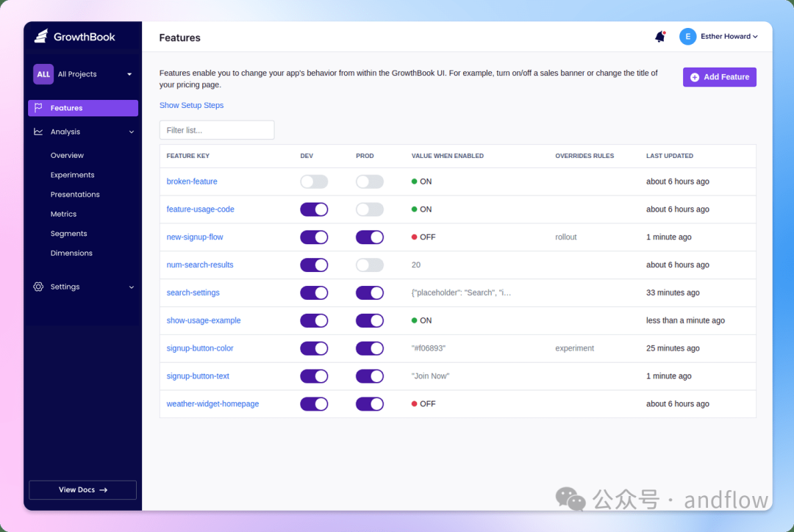This screenshot has width=794, height=532.
Task: Go to Overview in sidebar
Action: pyautogui.click(x=67, y=155)
